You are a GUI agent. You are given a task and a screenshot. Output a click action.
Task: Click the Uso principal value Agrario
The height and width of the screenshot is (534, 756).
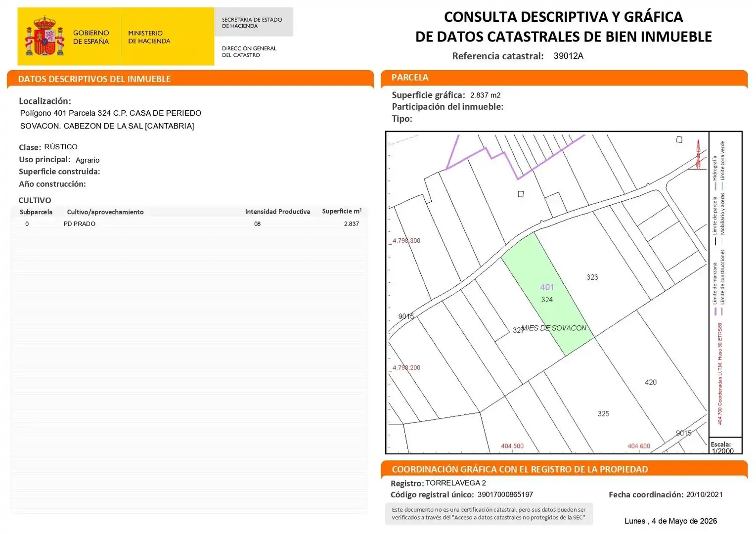[88, 160]
